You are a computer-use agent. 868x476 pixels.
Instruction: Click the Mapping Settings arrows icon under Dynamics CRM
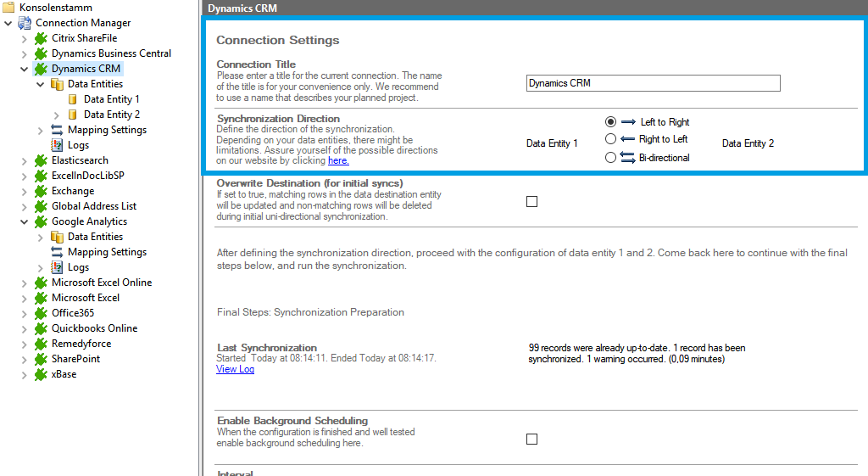click(57, 130)
